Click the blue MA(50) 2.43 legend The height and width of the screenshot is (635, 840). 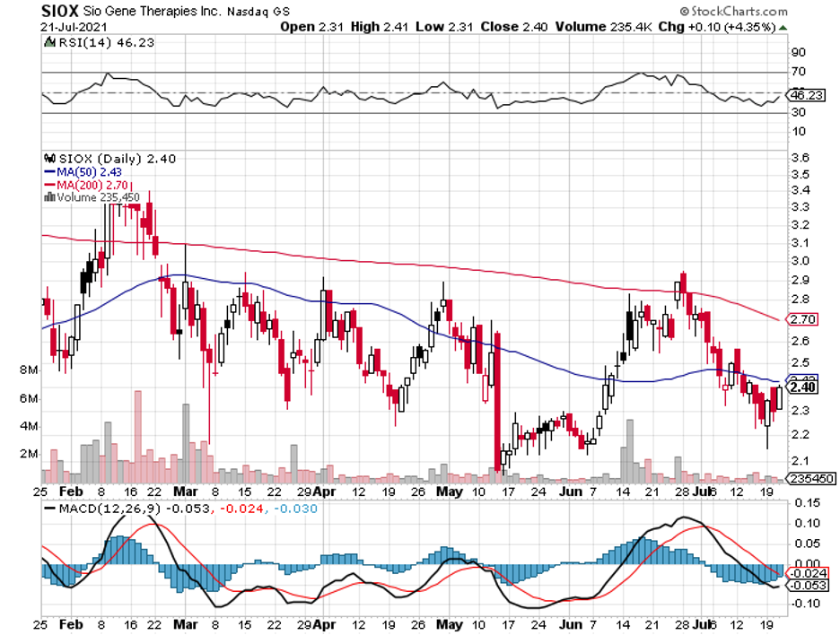coord(83,172)
